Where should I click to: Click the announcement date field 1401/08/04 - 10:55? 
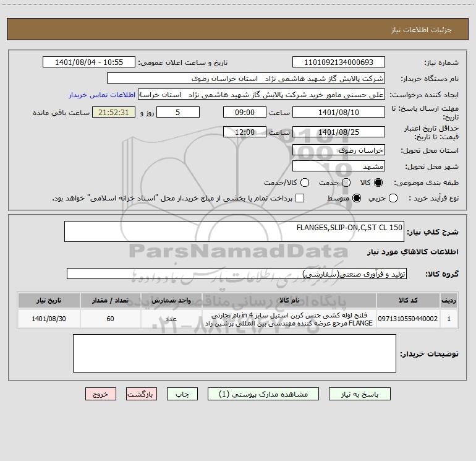point(89,62)
